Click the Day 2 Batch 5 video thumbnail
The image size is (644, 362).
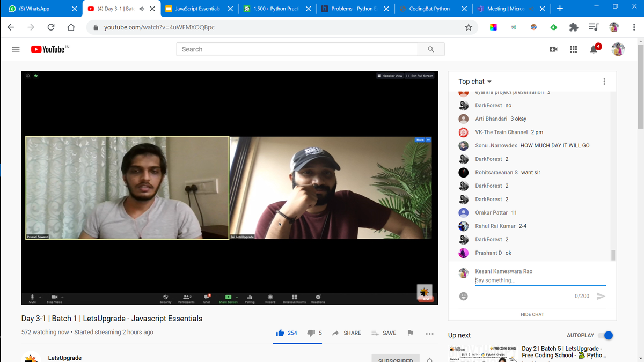(482, 353)
